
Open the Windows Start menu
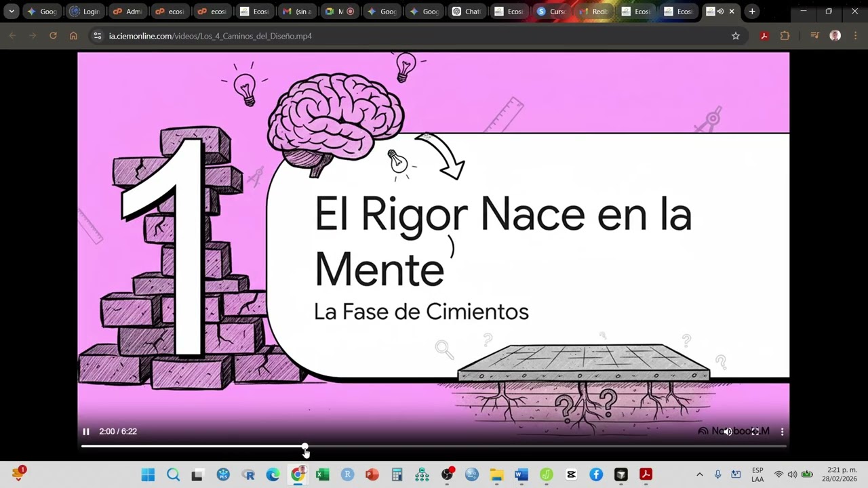tap(148, 474)
